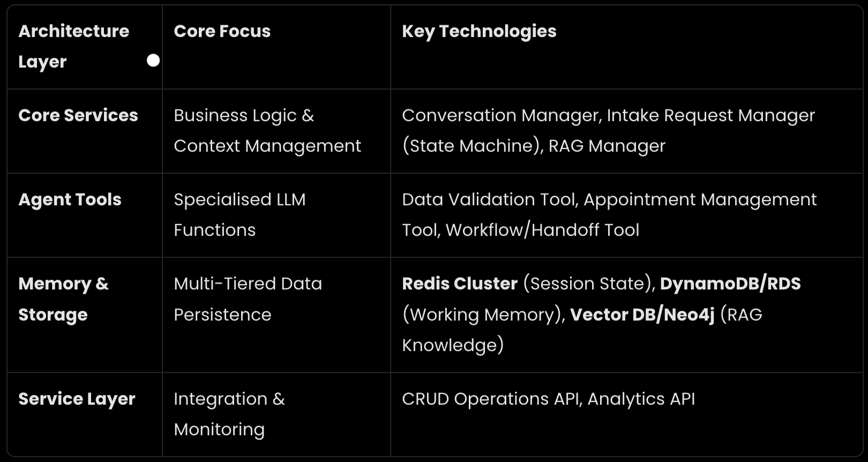Click the bold Redis Cluster text
868x462 pixels.
(460, 284)
